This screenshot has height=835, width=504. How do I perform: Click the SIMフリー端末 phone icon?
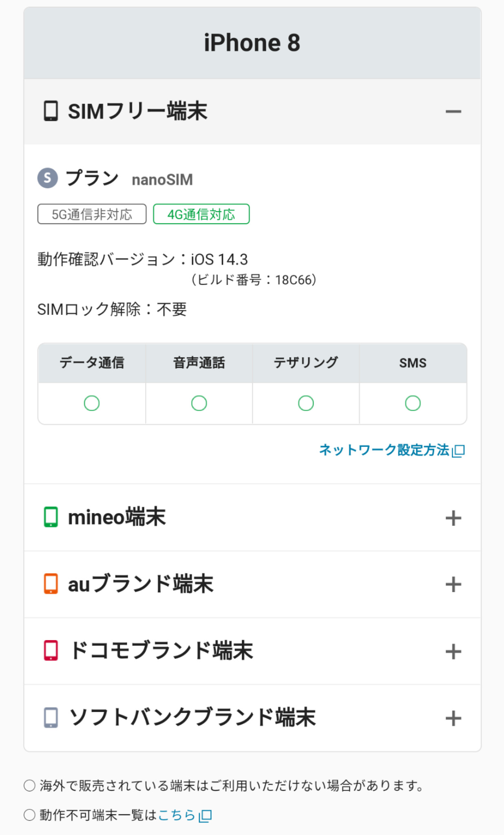tap(51, 111)
